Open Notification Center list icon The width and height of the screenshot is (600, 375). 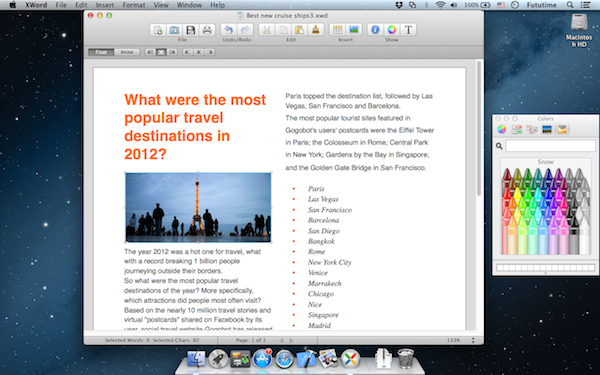(585, 5)
